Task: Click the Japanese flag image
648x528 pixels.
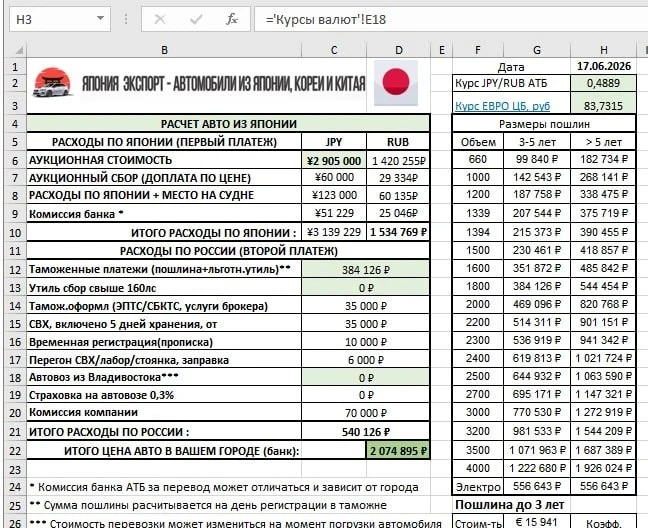Action: tap(396, 83)
